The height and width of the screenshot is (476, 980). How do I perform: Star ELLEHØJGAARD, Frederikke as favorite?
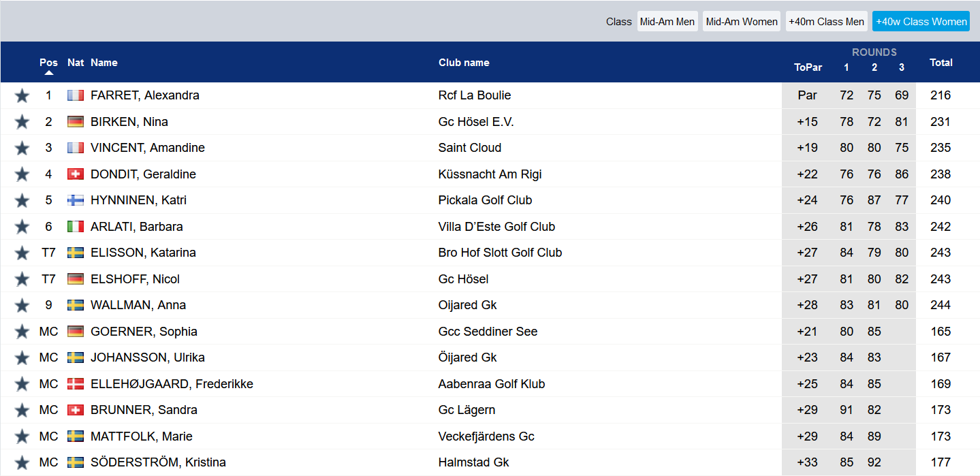tap(22, 384)
